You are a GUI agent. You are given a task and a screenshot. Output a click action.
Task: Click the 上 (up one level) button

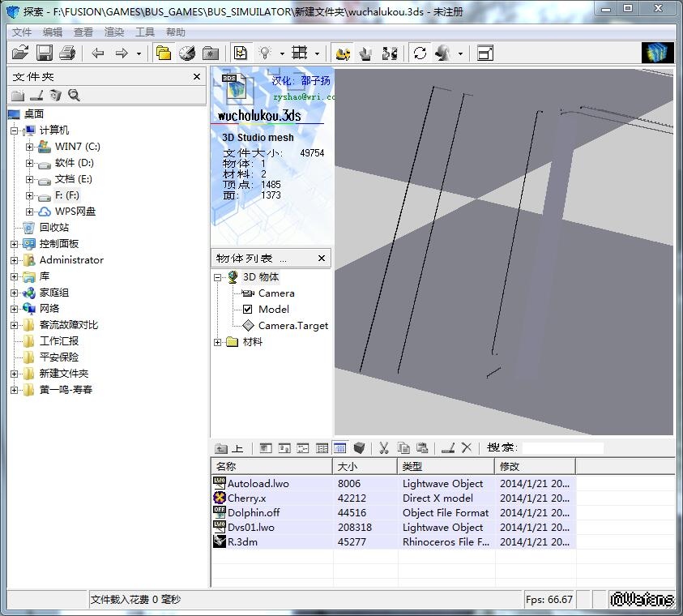point(229,448)
